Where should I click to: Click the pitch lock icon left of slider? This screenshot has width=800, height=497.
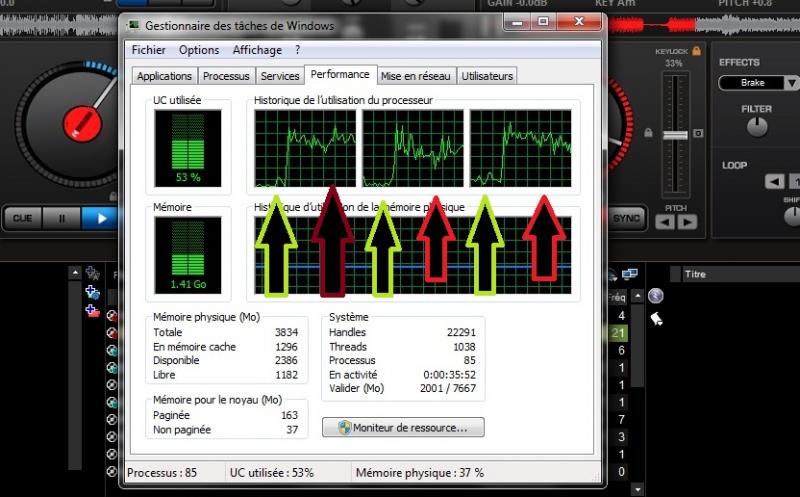click(649, 133)
